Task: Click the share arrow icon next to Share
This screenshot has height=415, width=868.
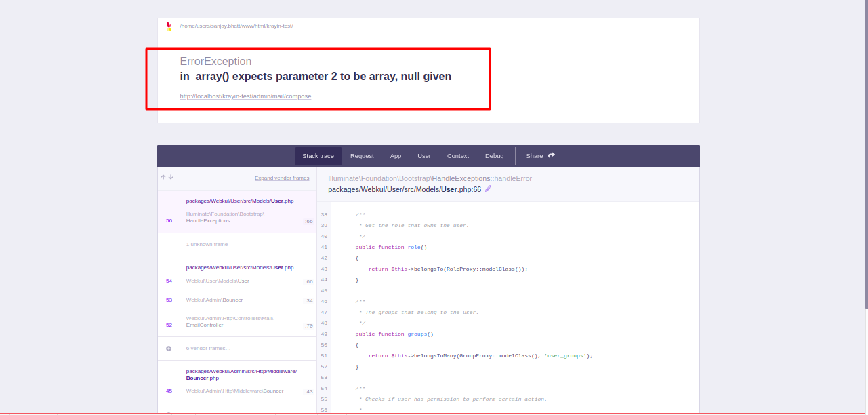Action: pyautogui.click(x=550, y=155)
